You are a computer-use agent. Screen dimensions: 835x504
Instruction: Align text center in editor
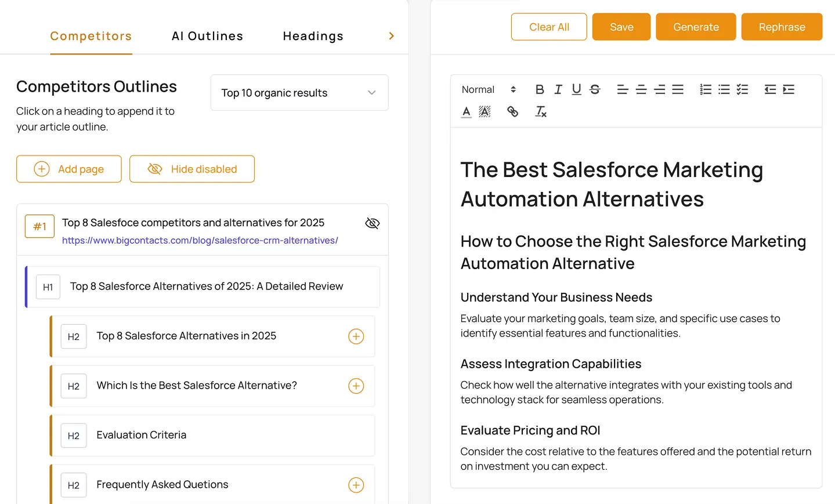641,89
